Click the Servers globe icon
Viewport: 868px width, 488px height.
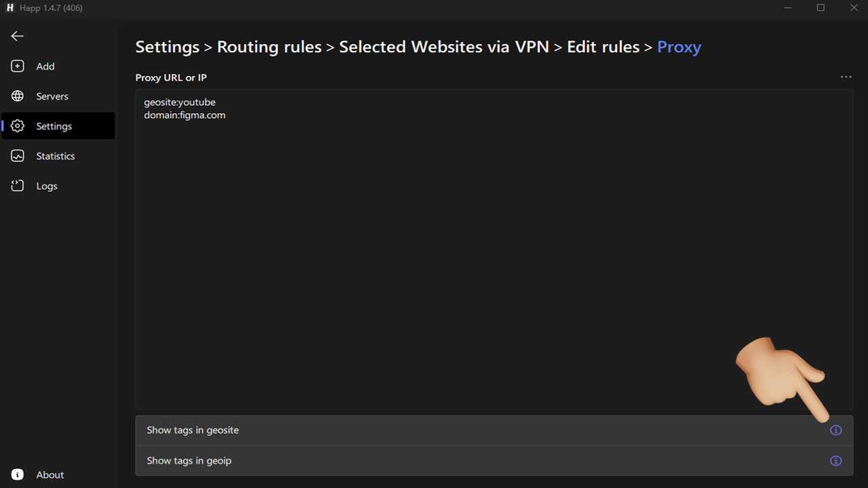coord(18,96)
